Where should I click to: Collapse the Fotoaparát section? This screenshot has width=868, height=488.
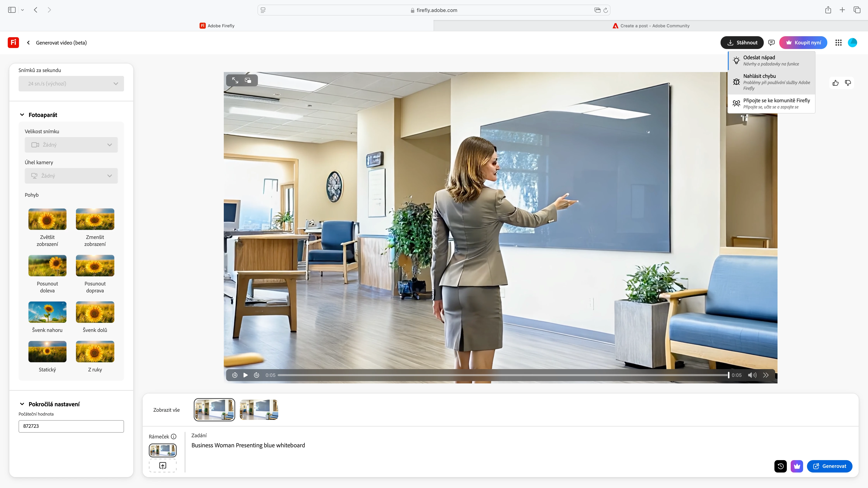22,115
